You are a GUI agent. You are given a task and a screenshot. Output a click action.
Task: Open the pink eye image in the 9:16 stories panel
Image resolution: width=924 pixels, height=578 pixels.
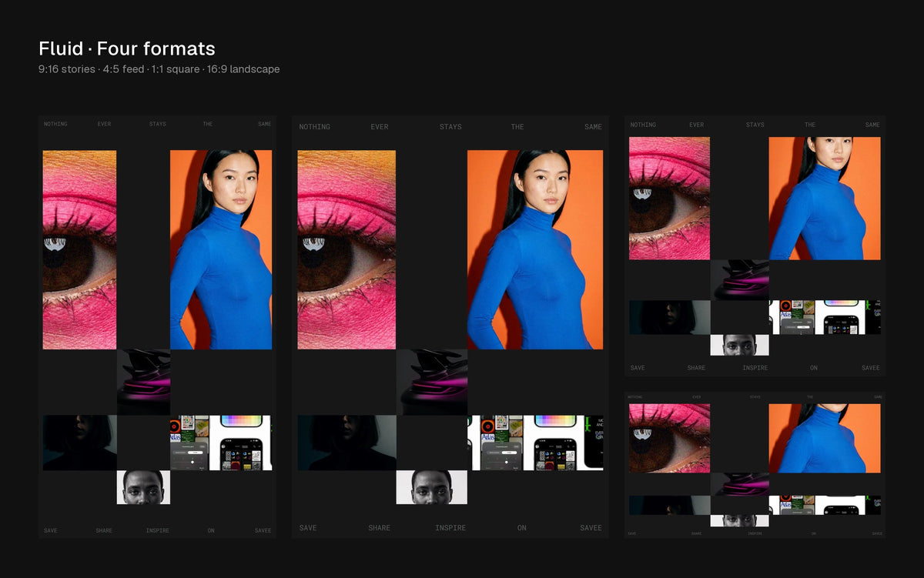pyautogui.click(x=79, y=249)
